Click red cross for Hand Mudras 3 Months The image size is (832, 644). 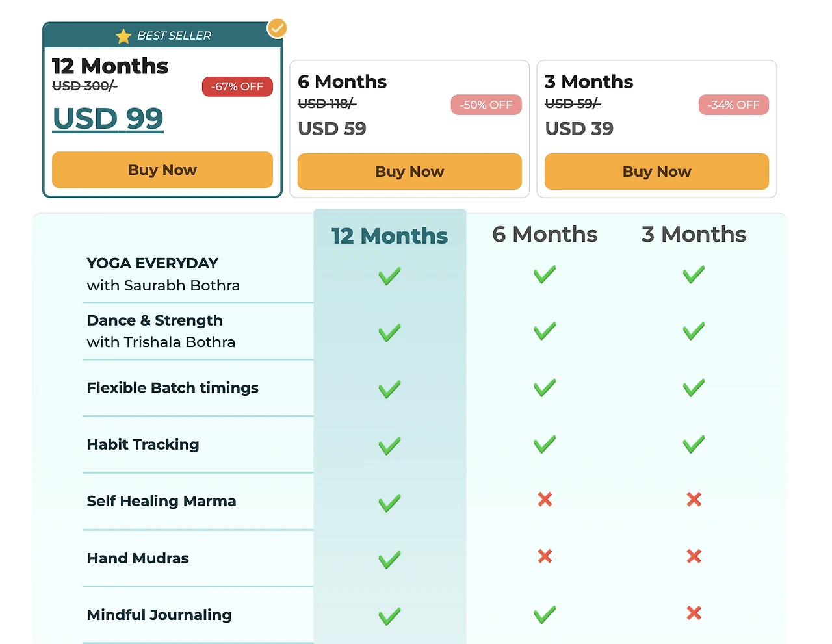(x=694, y=556)
